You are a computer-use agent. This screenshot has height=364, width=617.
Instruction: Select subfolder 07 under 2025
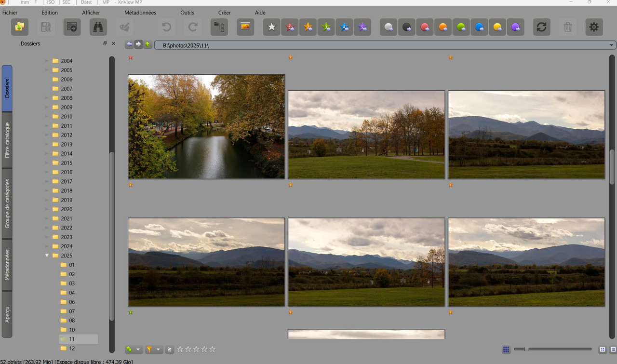pyautogui.click(x=72, y=311)
